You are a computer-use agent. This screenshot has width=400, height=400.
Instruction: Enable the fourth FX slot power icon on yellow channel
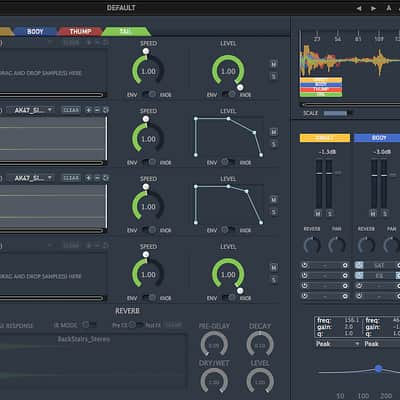(x=304, y=296)
